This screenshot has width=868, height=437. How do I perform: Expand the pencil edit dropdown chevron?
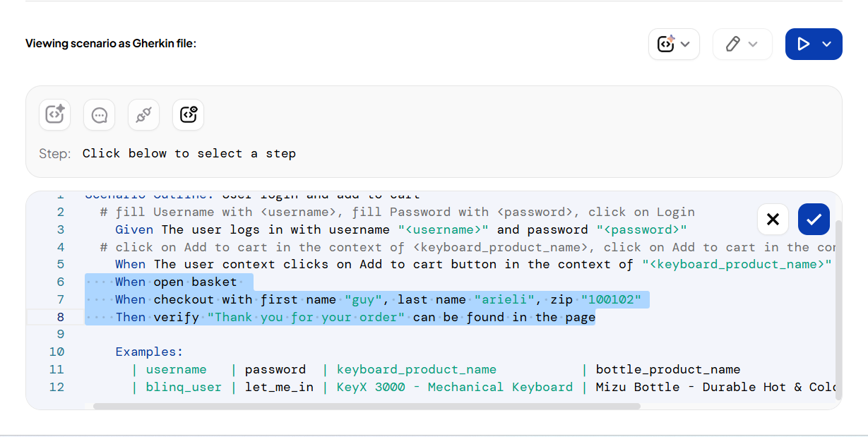click(753, 44)
